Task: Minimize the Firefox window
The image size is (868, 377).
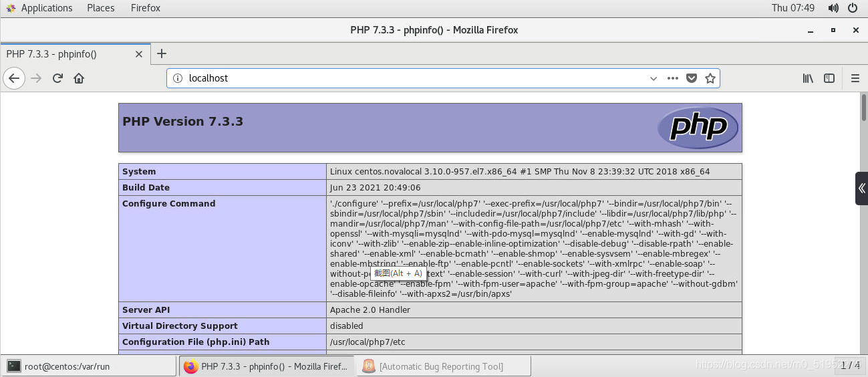Action: pyautogui.click(x=811, y=30)
